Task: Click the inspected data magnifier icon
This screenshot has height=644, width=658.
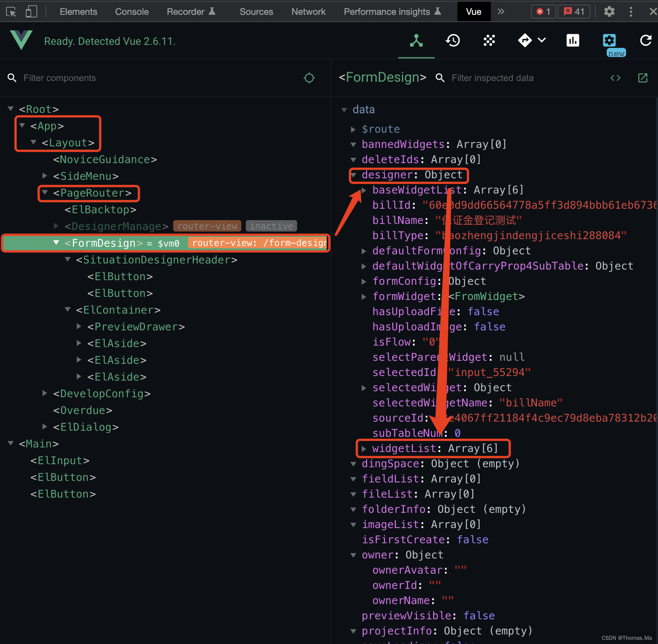Action: pyautogui.click(x=440, y=78)
